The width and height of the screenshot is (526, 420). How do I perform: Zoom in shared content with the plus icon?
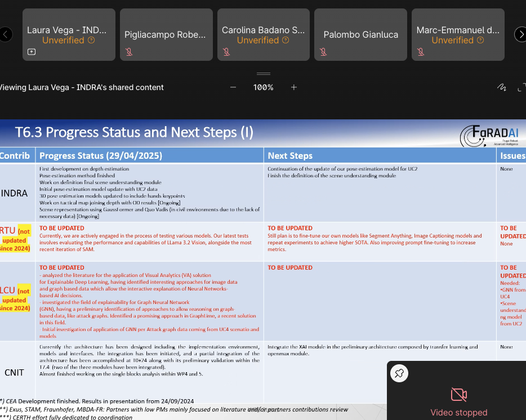[294, 87]
